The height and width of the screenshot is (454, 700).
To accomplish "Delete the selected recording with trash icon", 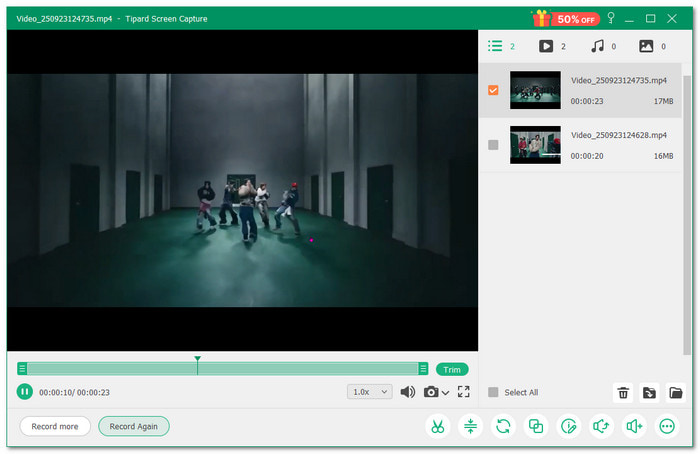I will (623, 393).
